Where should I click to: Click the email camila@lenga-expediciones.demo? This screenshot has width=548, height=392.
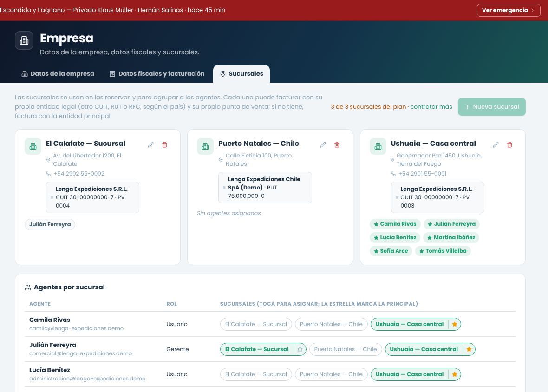76,328
